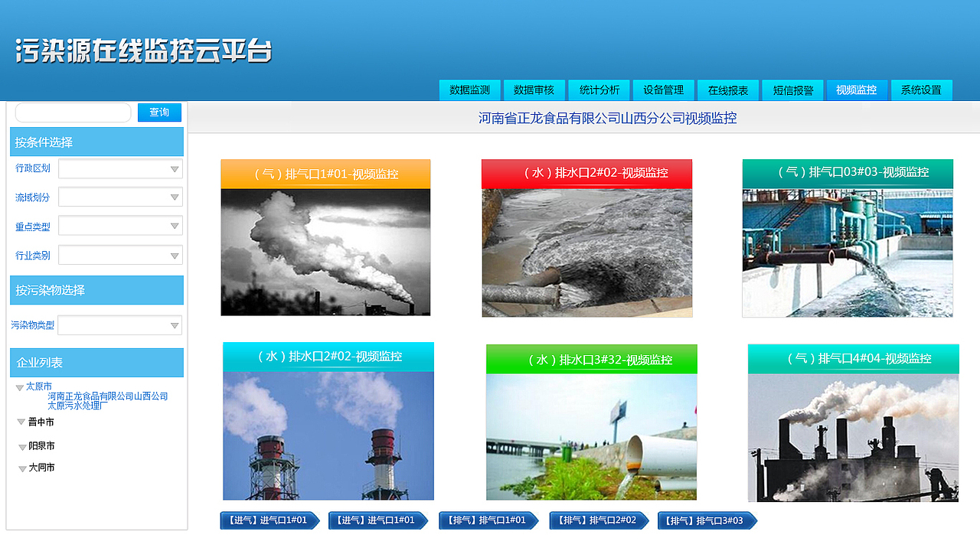Viewport: 980px width, 551px height.
Task: Click the 污染源在线监控云平台 logo title
Action: (x=144, y=51)
